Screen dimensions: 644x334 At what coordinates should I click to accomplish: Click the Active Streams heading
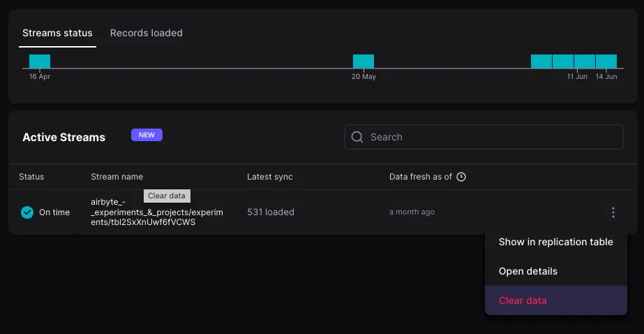(63, 138)
